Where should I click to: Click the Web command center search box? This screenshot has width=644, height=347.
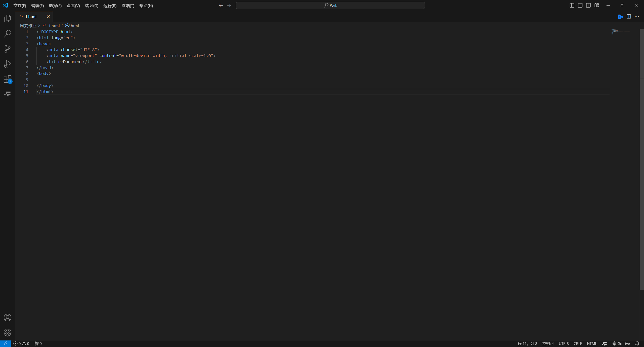[330, 5]
